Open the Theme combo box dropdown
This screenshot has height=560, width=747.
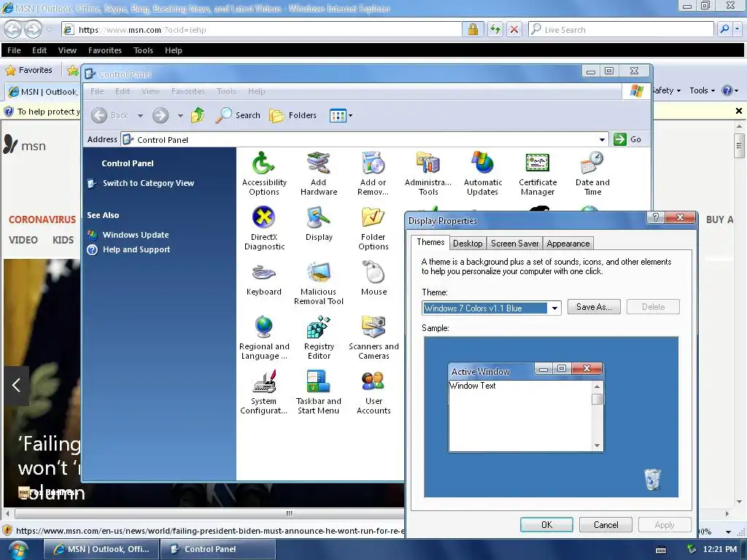click(x=554, y=308)
